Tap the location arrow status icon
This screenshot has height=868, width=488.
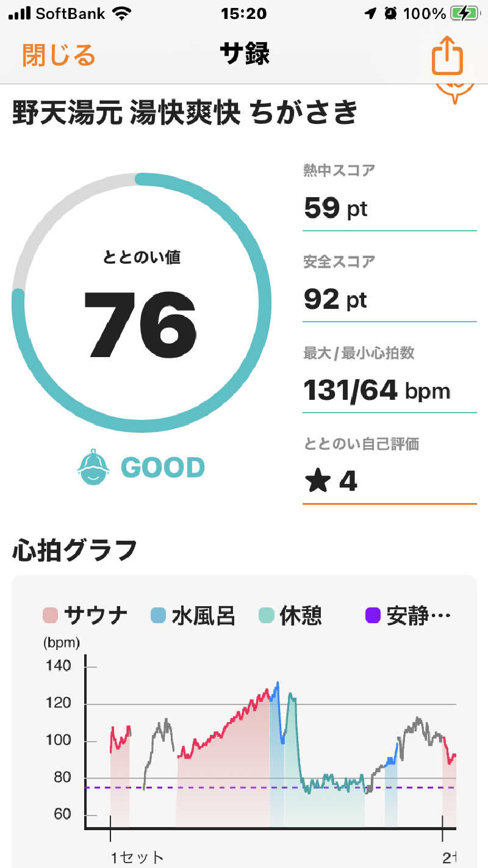click(x=370, y=13)
